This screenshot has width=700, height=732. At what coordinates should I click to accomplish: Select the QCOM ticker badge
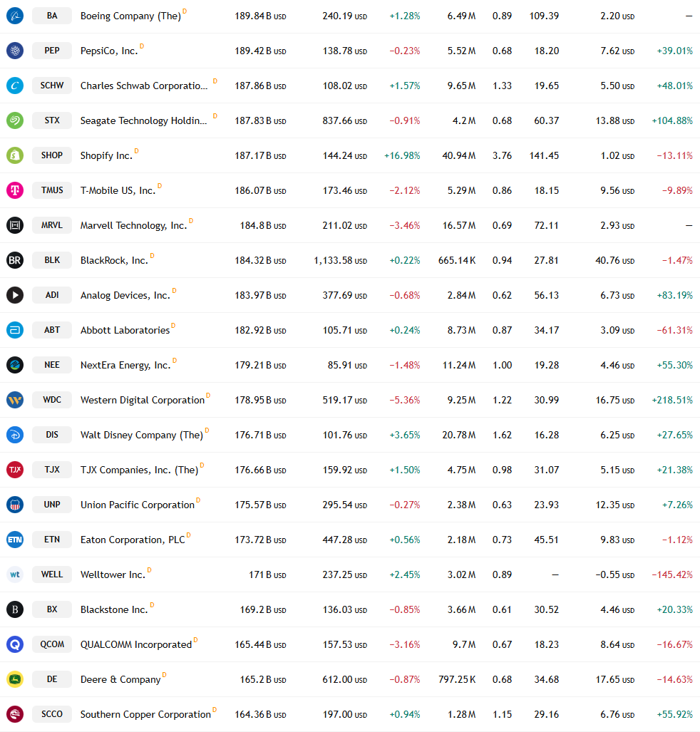tap(52, 644)
